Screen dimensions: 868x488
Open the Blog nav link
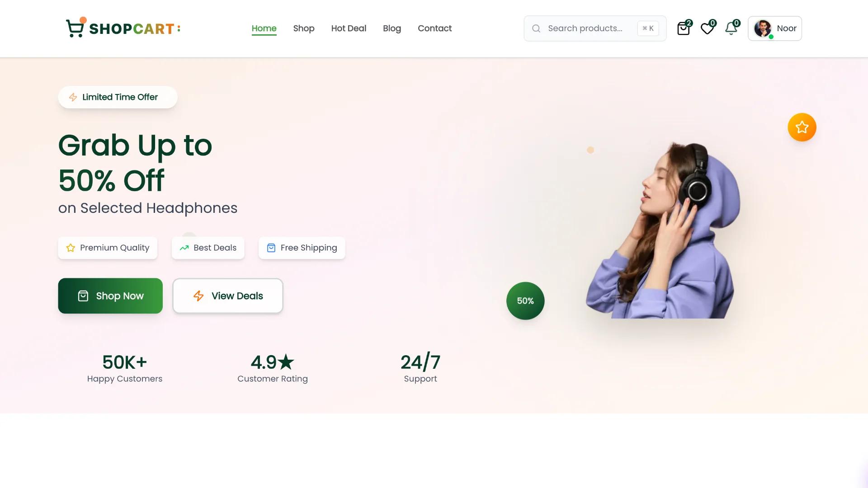(392, 28)
